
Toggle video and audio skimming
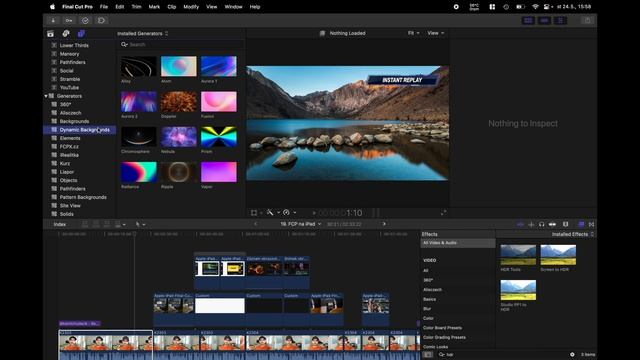[520, 224]
